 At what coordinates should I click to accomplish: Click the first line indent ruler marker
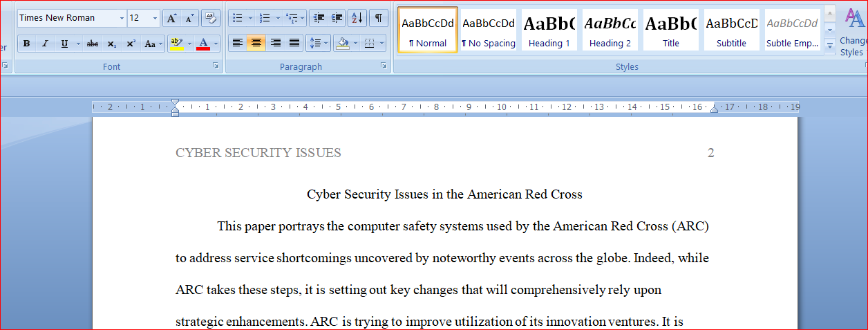pyautogui.click(x=175, y=102)
